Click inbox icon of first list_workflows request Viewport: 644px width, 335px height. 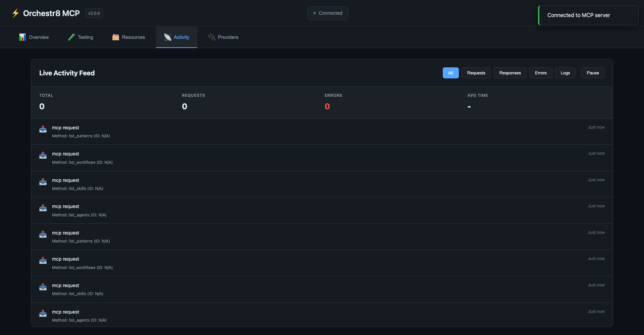pos(43,155)
